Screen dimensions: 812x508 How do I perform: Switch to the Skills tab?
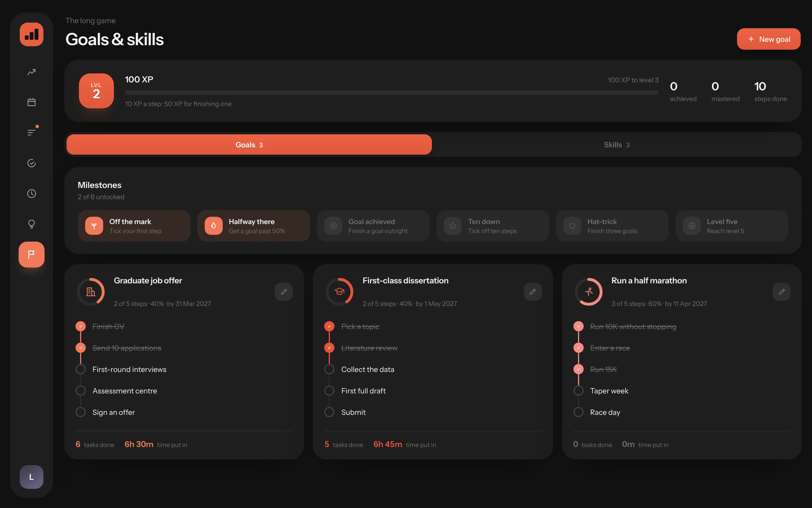coord(617,145)
